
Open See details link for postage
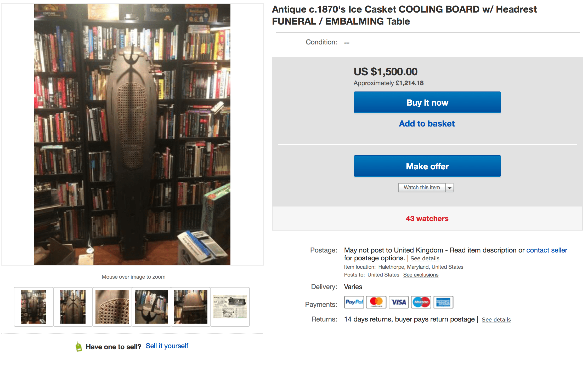[x=425, y=259]
